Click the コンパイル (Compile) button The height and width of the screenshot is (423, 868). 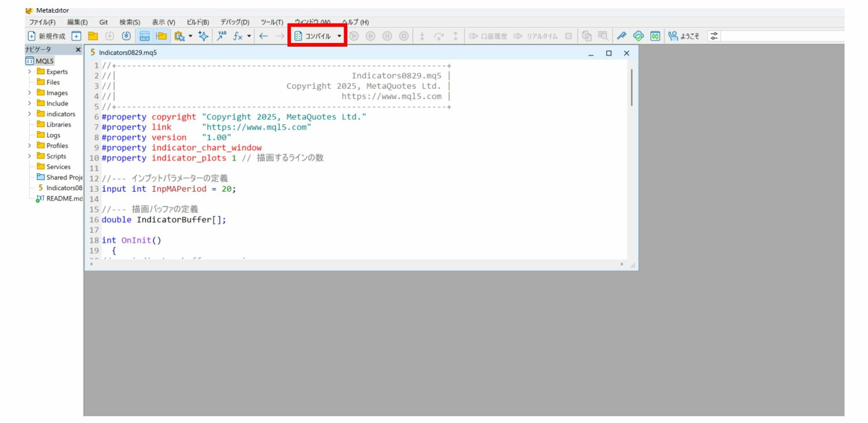313,36
